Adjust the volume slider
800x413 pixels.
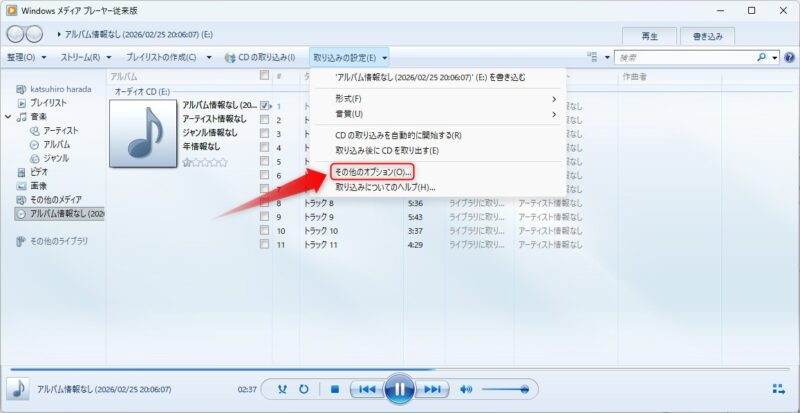[508, 389]
